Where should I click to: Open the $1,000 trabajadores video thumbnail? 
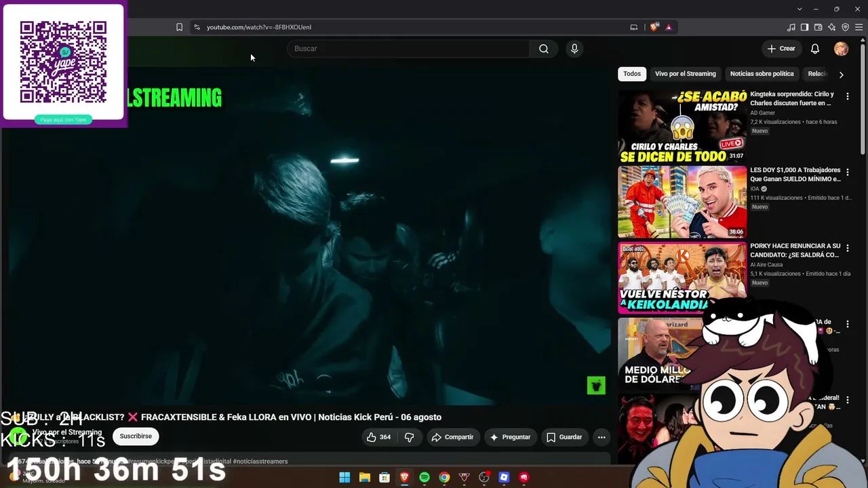coord(682,202)
